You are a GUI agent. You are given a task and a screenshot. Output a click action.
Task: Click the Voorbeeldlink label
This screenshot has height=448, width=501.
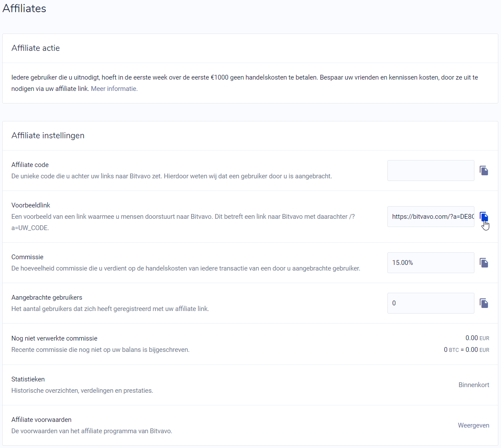[x=30, y=205]
